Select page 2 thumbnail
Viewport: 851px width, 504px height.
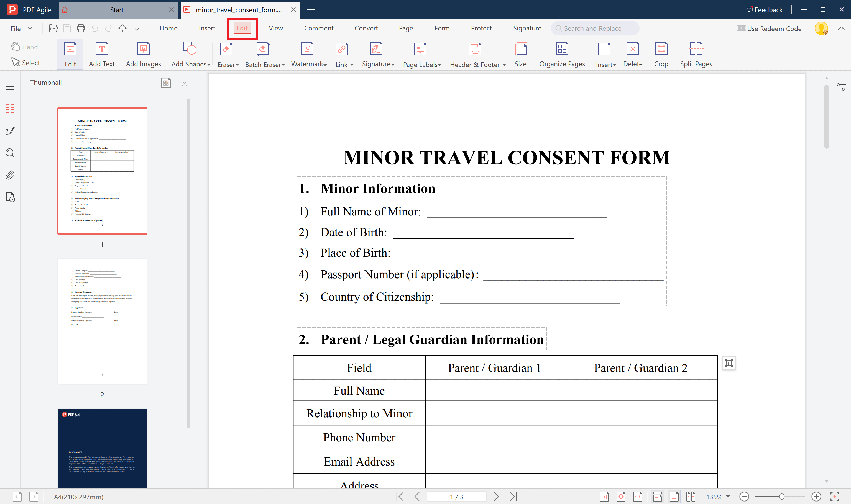pos(102,321)
